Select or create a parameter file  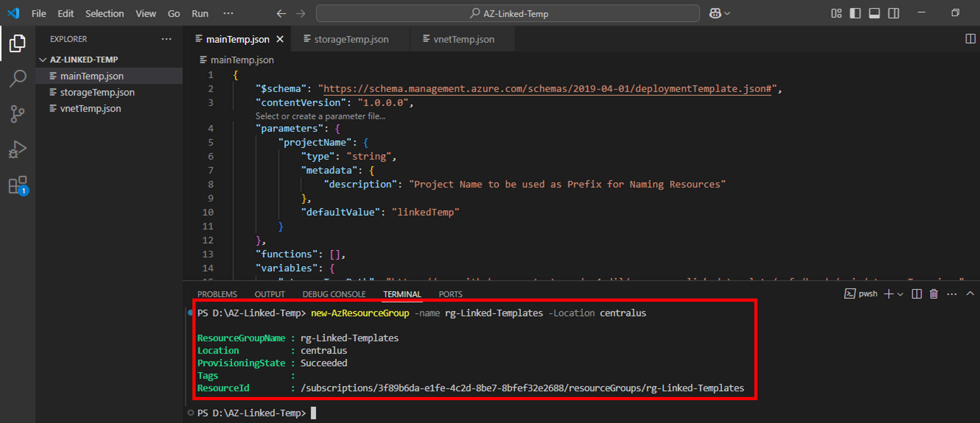tap(321, 116)
